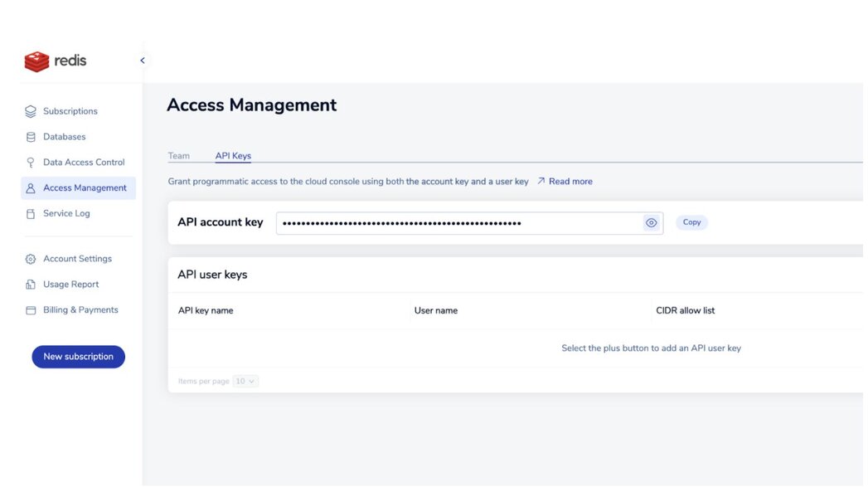
Task: Click the Databases cylinder icon
Action: click(x=31, y=137)
